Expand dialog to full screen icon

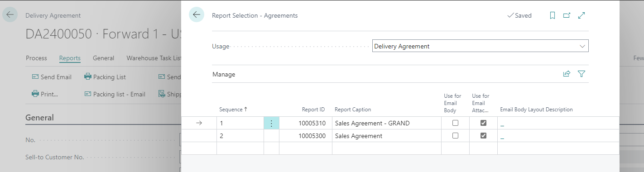coord(582,15)
